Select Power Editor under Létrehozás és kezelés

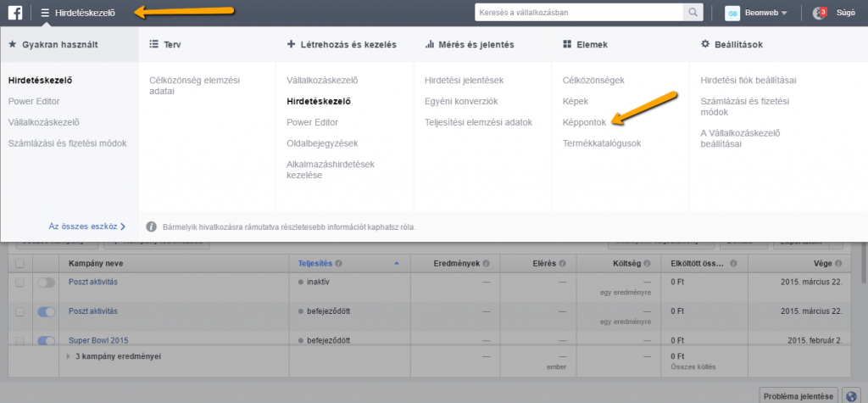pyautogui.click(x=312, y=122)
